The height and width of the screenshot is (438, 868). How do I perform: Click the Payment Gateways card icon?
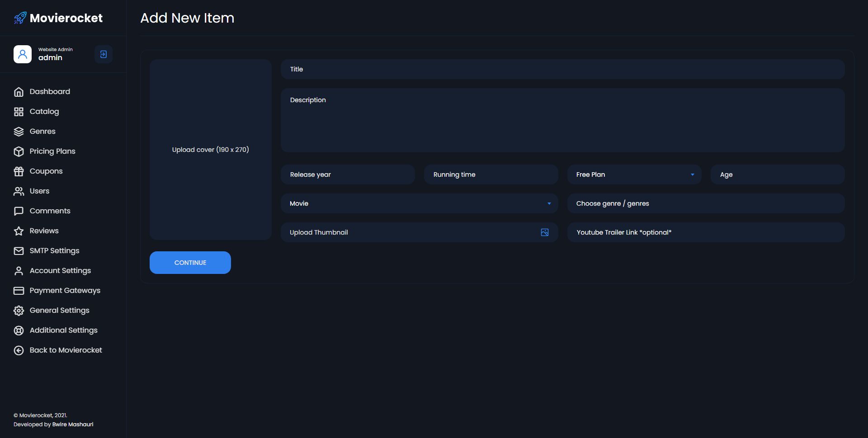pyautogui.click(x=19, y=291)
